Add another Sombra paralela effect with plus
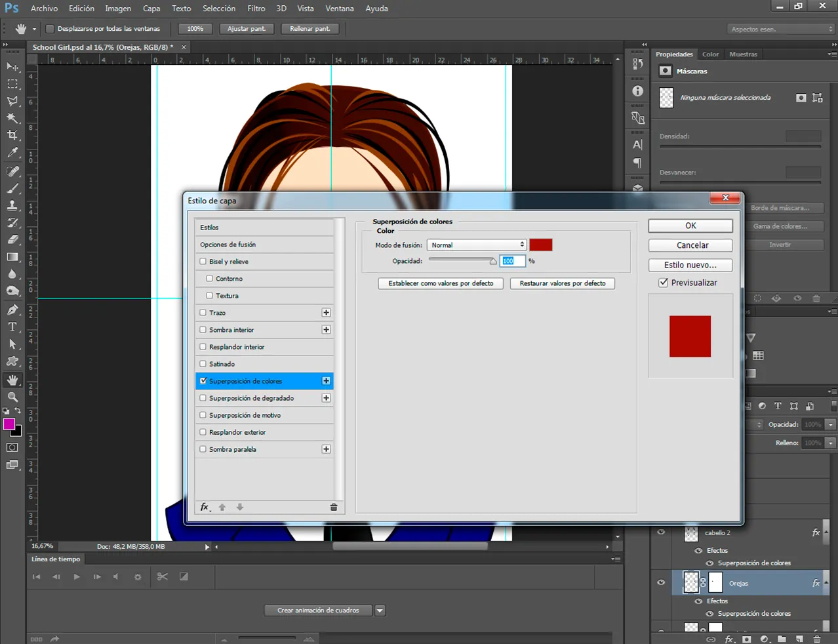Image resolution: width=838 pixels, height=644 pixels. 326,449
